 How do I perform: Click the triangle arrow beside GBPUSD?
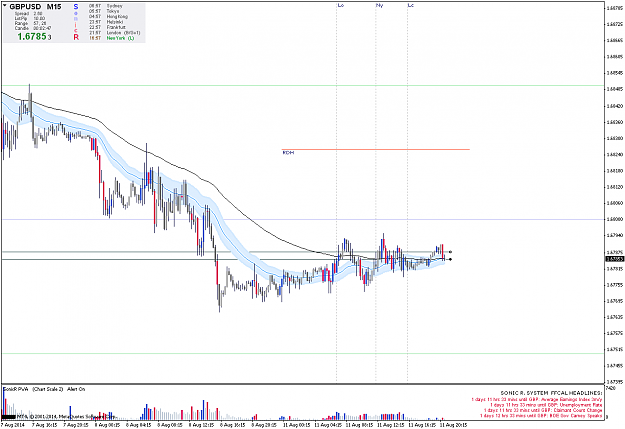[5, 6]
